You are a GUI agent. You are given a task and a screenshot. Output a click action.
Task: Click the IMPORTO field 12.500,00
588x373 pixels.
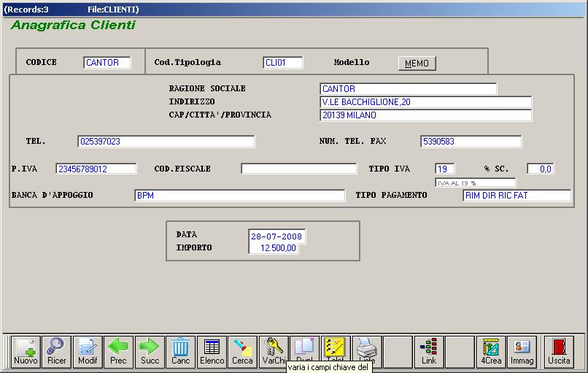click(274, 248)
